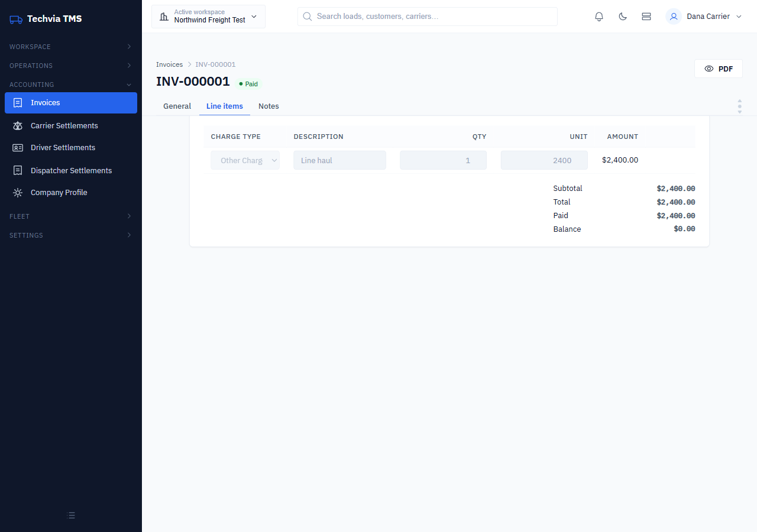Screen dimensions: 757x532
Task: Expand the Workspace sidebar section
Action: (71, 47)
